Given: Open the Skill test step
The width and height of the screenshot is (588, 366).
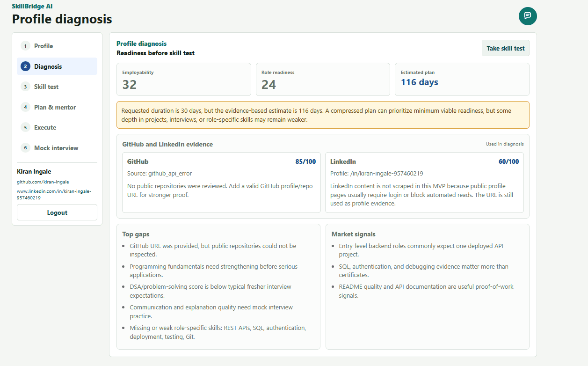Looking at the screenshot, I should pos(57,87).
